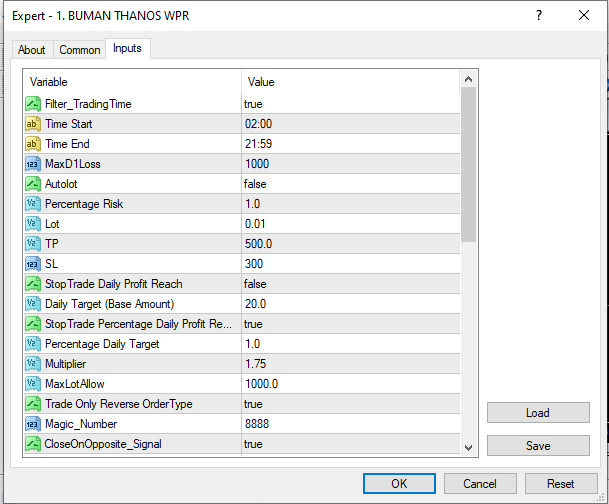Click the help question mark in title bar
The height and width of the screenshot is (504, 609).
pos(539,16)
